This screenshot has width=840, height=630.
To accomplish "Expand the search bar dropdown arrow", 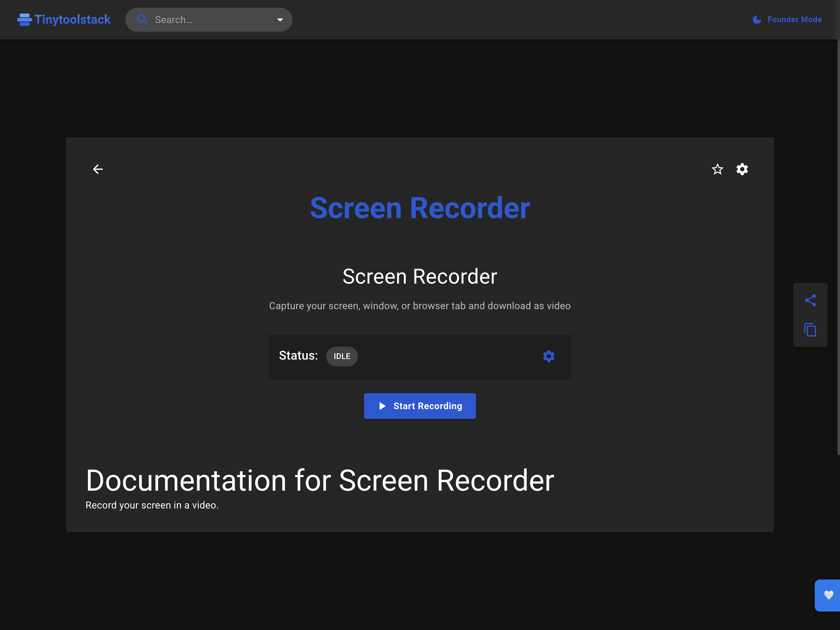I will tap(280, 20).
